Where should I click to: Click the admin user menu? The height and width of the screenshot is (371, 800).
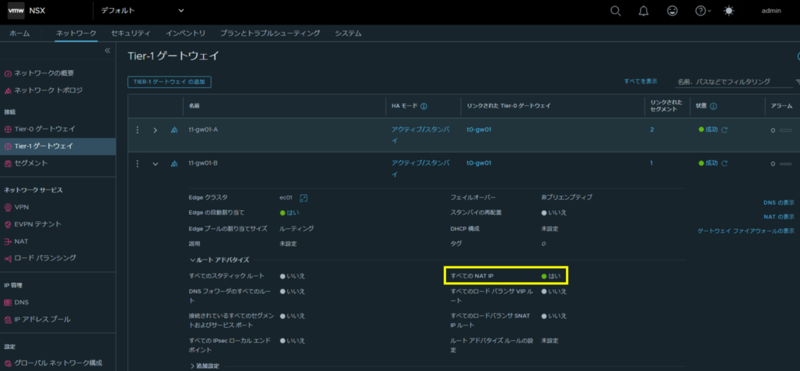click(771, 11)
